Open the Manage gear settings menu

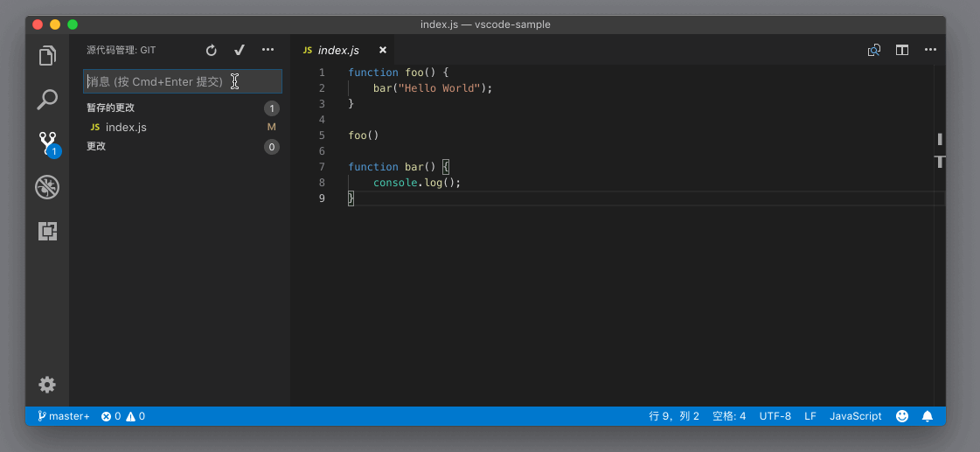[x=47, y=385]
